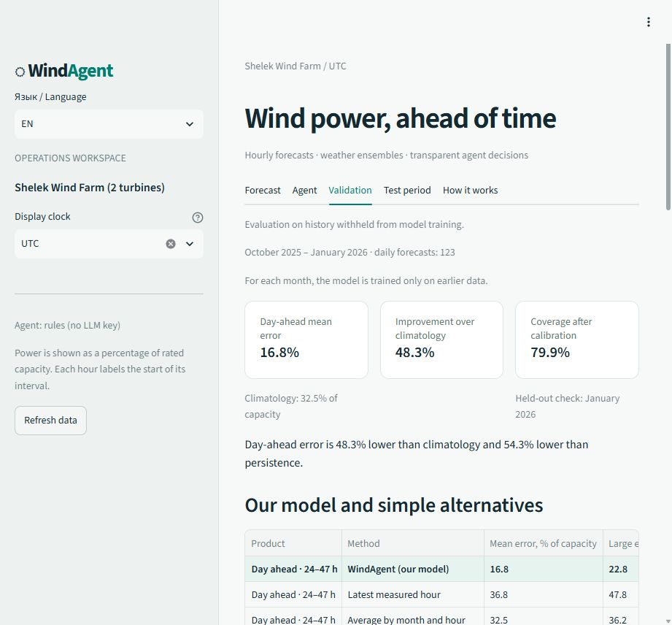Click the 48.3% improvement value
The height and width of the screenshot is (625, 672).
[x=414, y=353]
